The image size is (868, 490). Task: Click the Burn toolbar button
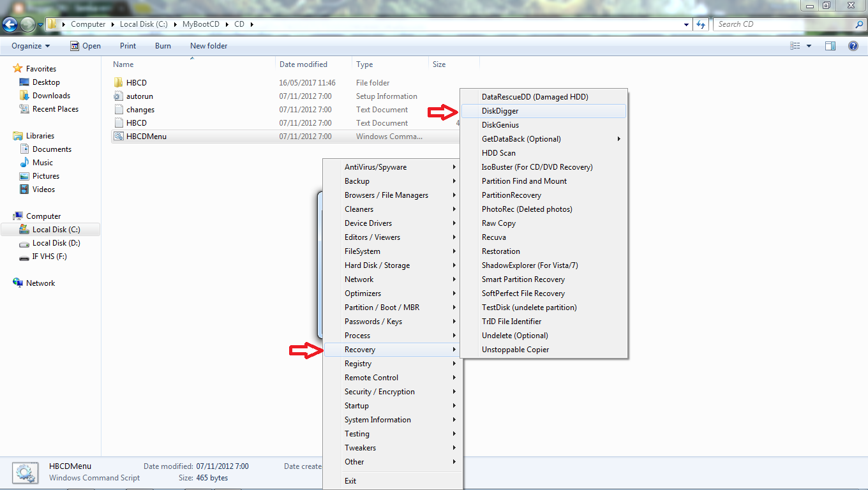point(163,46)
